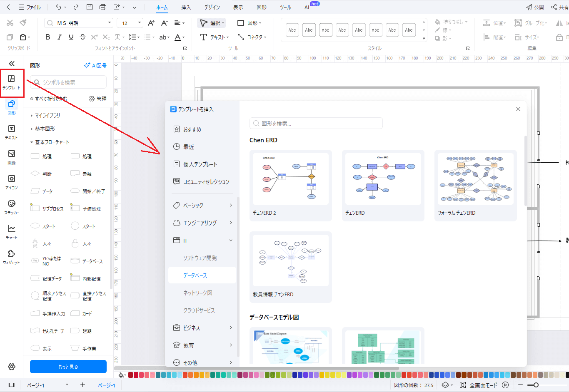
Task: Expand the 基本図形 shape library
Action: click(x=45, y=129)
